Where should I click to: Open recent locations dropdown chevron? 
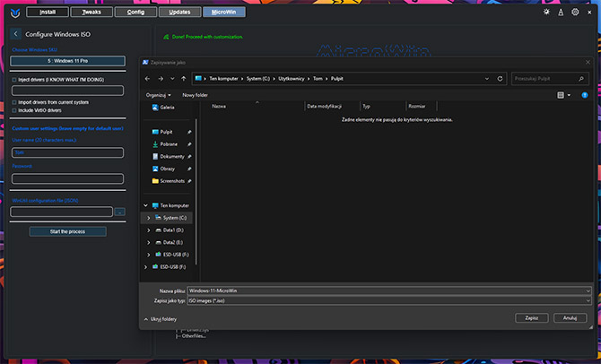click(x=172, y=79)
